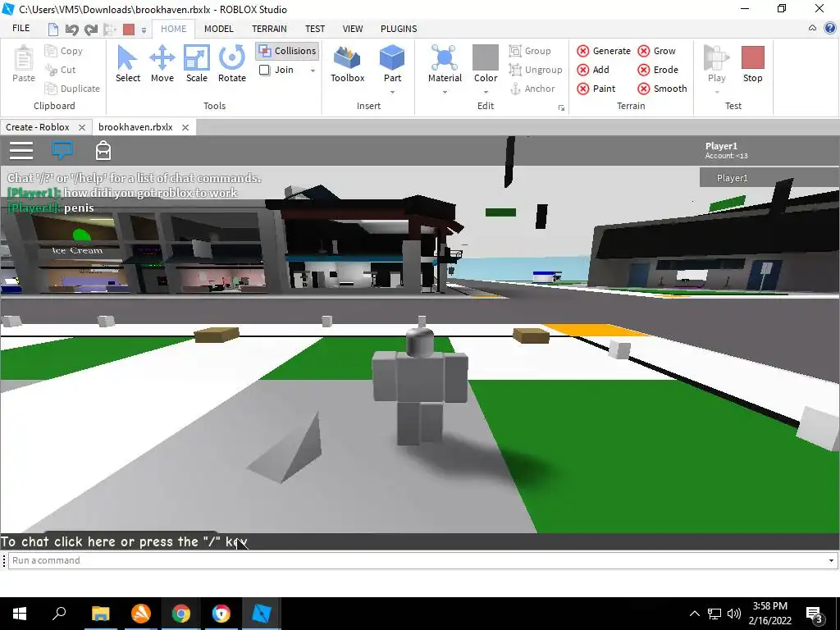Viewport: 840px width, 630px height.
Task: Collapse the ribbon with the caret icon
Action: point(812,28)
